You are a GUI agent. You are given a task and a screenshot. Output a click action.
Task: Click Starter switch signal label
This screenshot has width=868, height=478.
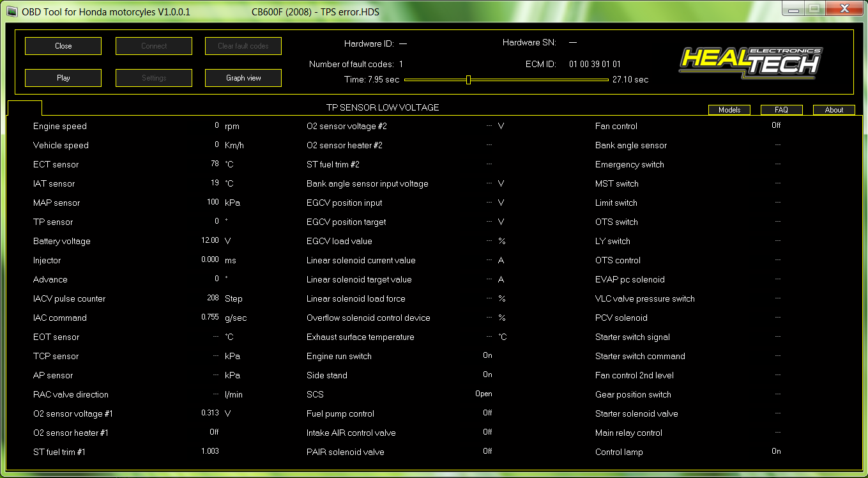tap(632, 337)
